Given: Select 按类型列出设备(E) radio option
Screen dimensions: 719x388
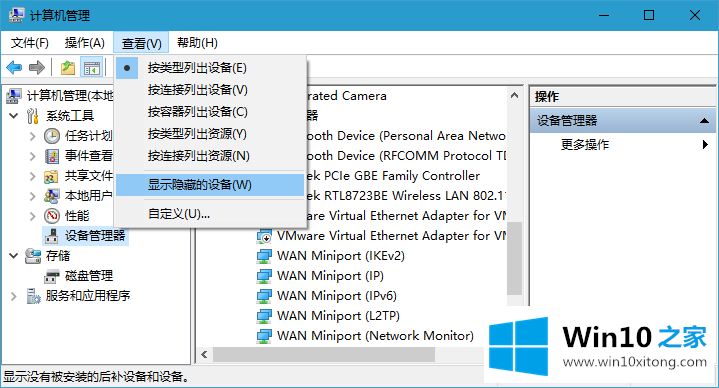Looking at the screenshot, I should (210, 68).
